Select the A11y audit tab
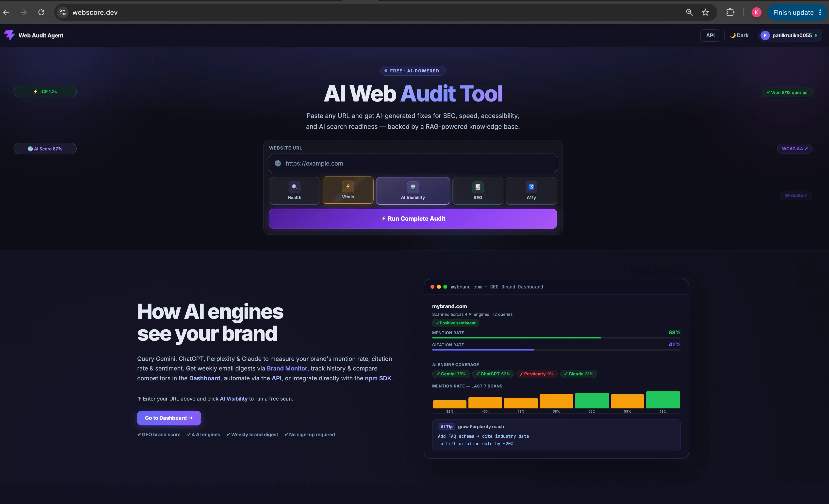This screenshot has width=829, height=504. pos(531,191)
